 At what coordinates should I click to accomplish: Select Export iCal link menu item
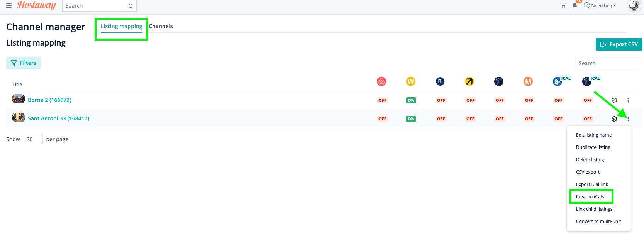tap(598, 184)
